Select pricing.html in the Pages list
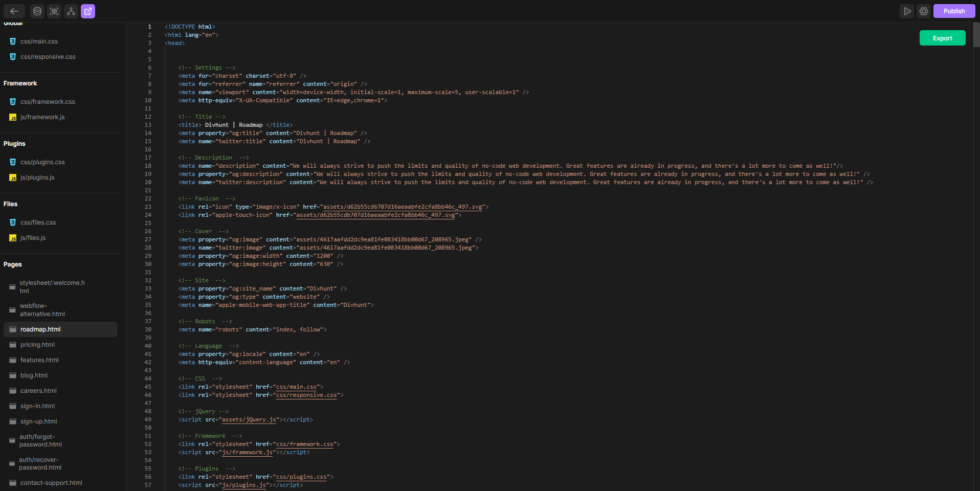Viewport: 980px width, 491px height. [37, 344]
